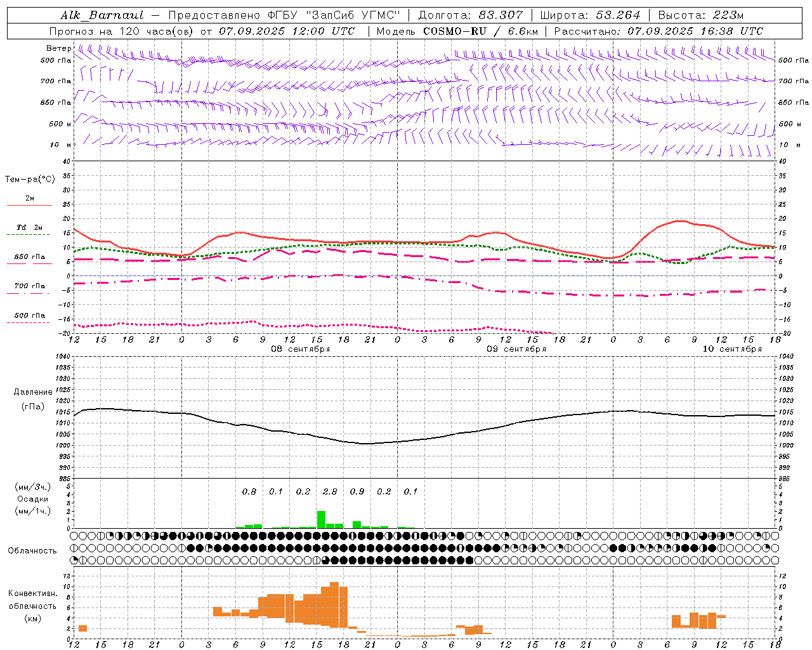Click the '2.8' precipitation amount value
Image resolution: width=812 pixels, height=650 pixels.
pos(330,491)
